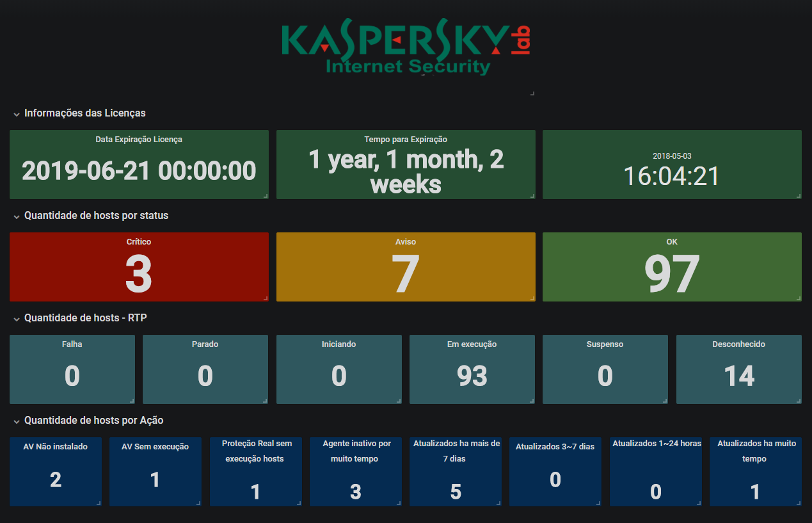Collapse the Quantidade de hosts por status chevron
The height and width of the screenshot is (523, 812).
point(16,216)
